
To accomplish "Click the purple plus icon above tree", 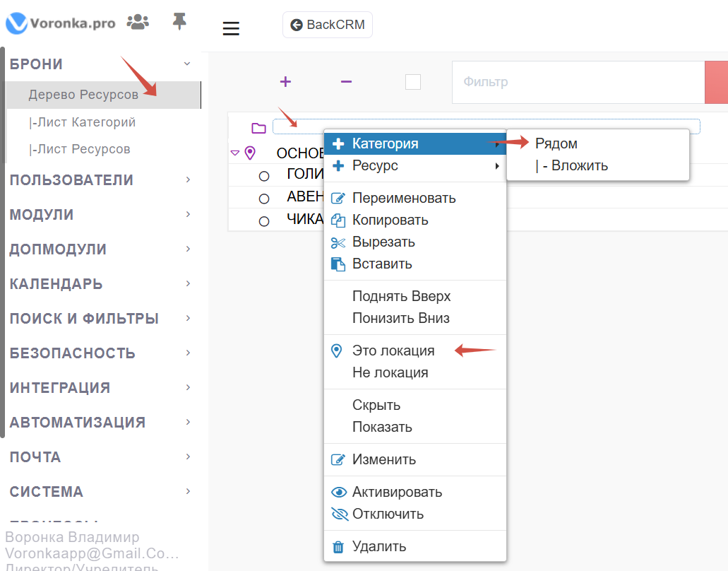I will point(285,82).
